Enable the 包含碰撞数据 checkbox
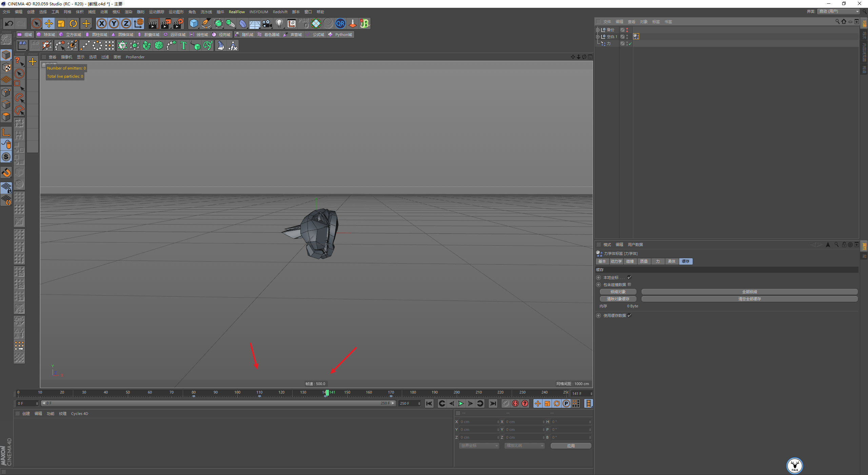The height and width of the screenshot is (475, 868). [629, 285]
